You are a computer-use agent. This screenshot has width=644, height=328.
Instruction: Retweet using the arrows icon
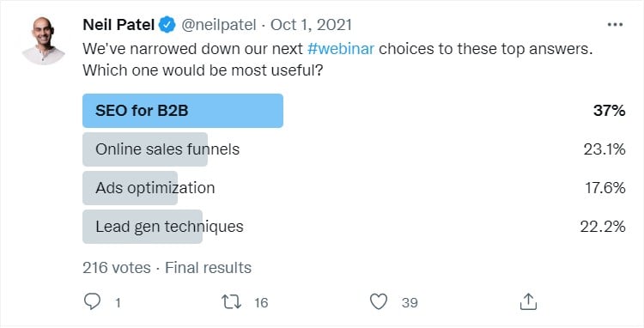[x=231, y=302]
